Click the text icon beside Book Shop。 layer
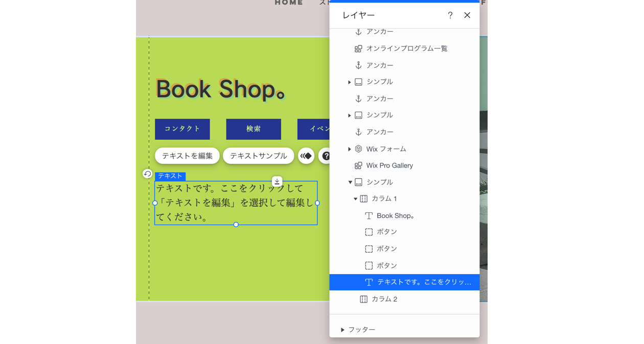 point(369,215)
